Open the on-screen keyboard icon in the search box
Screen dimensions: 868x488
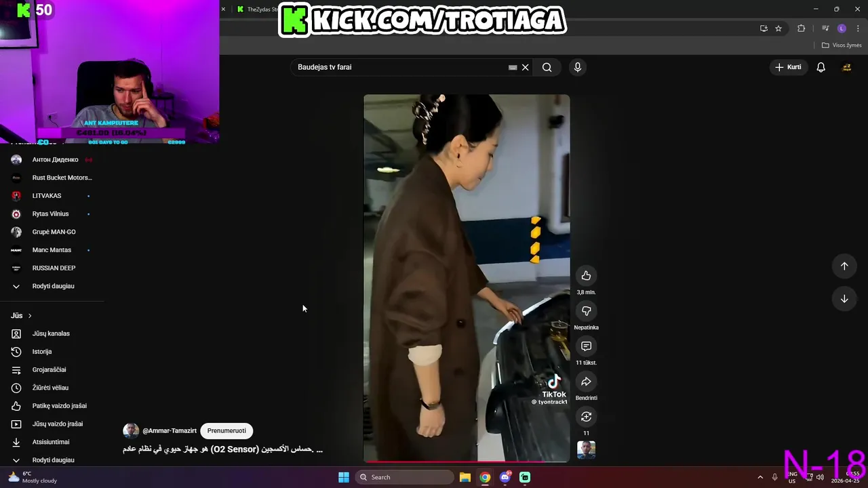tap(513, 67)
